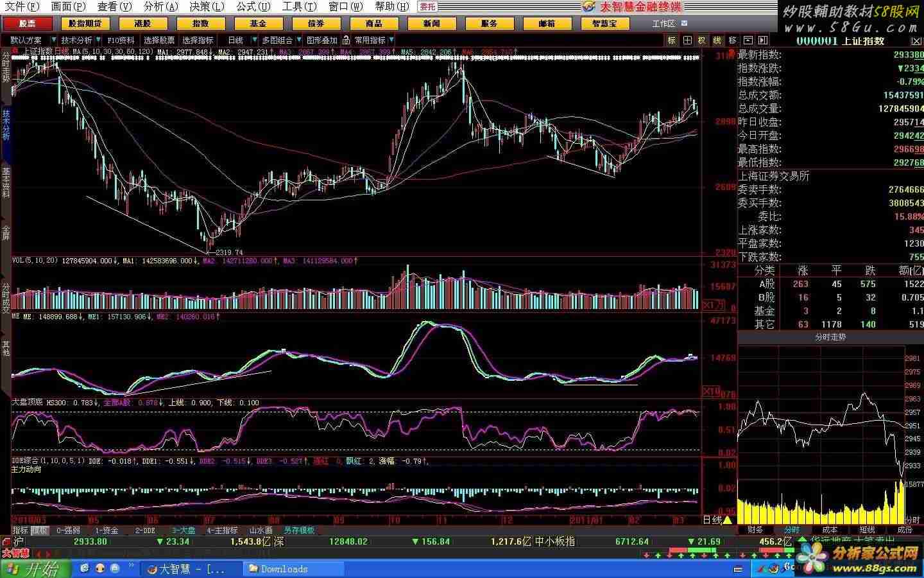The image size is (924, 578).
Task: Click the 基金 button
Action: (259, 23)
